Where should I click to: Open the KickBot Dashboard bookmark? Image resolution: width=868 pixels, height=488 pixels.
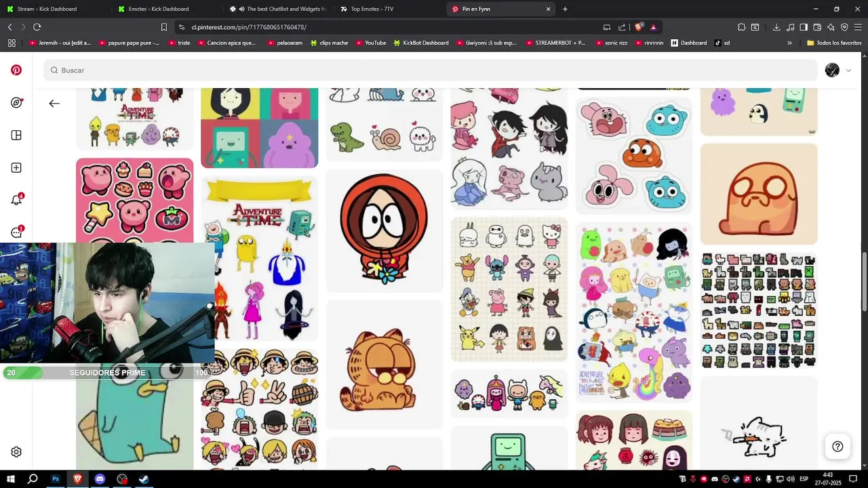click(x=421, y=43)
